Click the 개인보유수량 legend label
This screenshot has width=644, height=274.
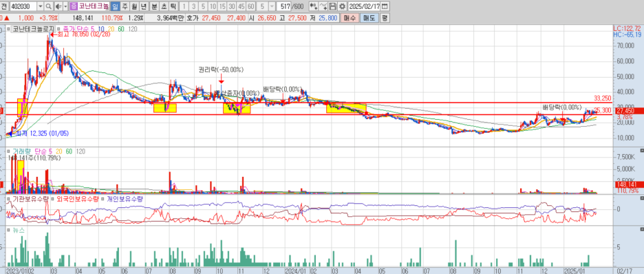point(125,199)
